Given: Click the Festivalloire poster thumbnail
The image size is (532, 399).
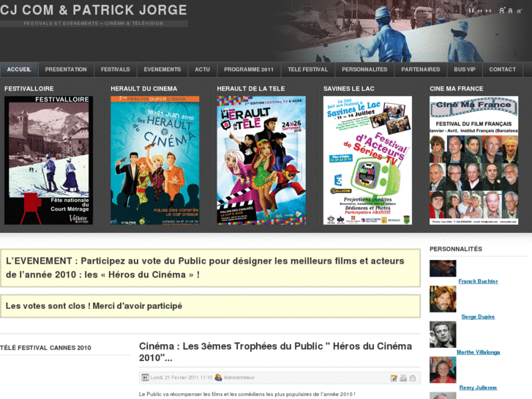Looking at the screenshot, I should 48,160.
